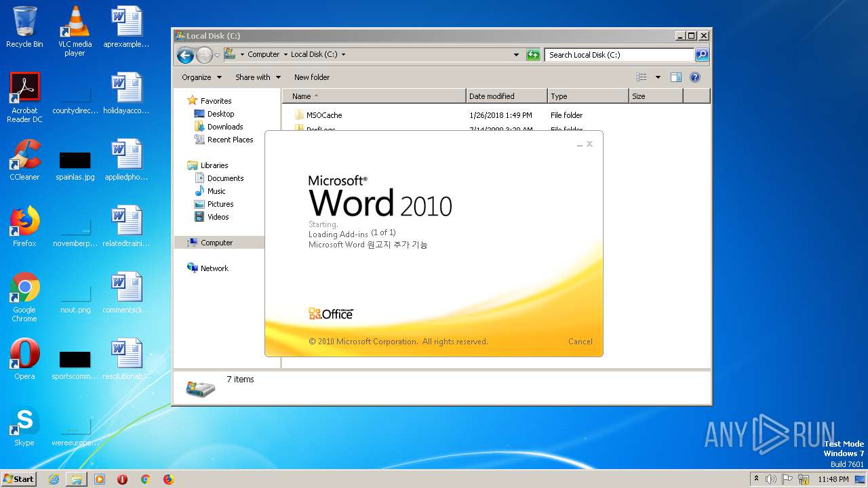The image size is (868, 488).
Task: Open Downloads under Favorites
Action: [x=218, y=127]
